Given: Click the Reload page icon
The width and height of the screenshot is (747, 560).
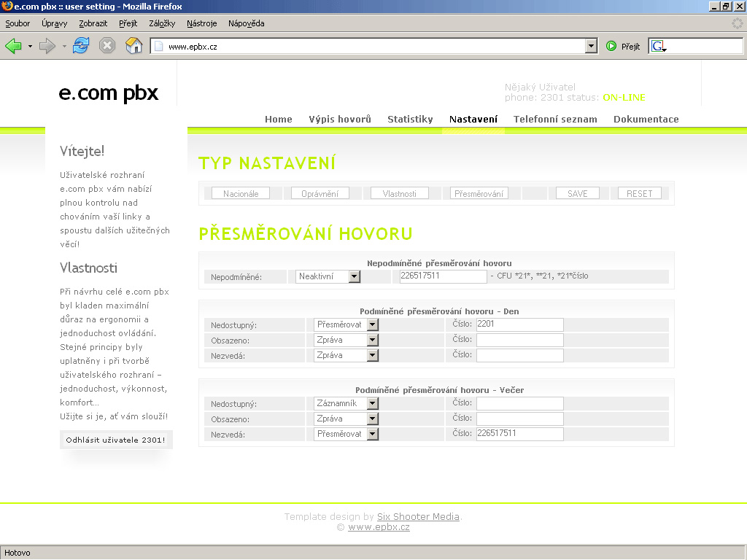Looking at the screenshot, I should (81, 46).
